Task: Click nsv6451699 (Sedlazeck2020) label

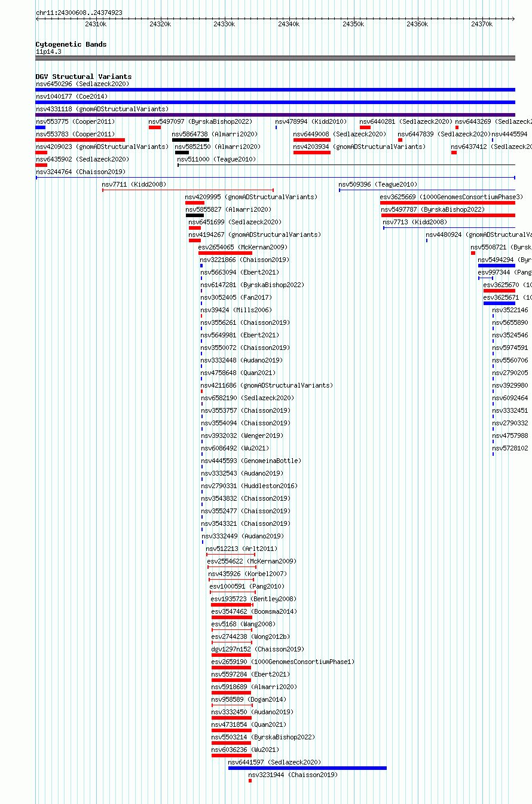Action: (235, 222)
